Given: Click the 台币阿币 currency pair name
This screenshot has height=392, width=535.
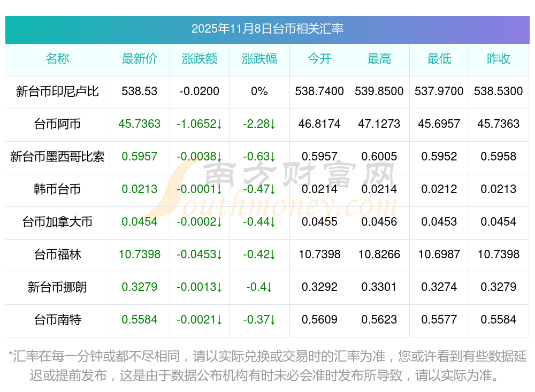Looking at the screenshot, I should [57, 124].
